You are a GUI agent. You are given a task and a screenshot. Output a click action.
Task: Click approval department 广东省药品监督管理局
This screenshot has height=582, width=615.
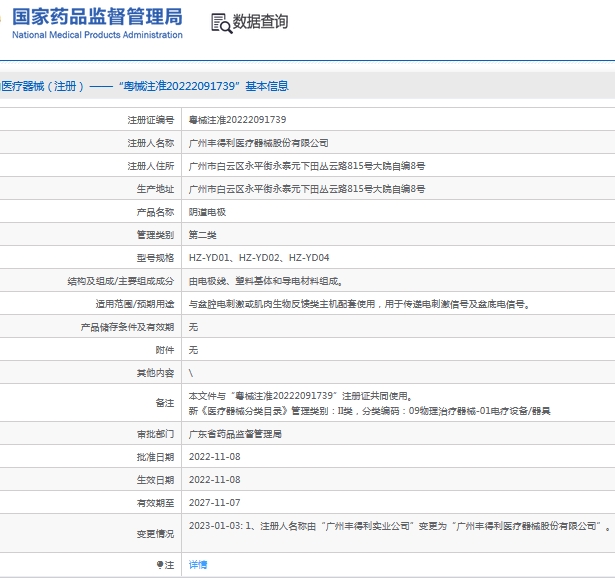[x=235, y=434]
